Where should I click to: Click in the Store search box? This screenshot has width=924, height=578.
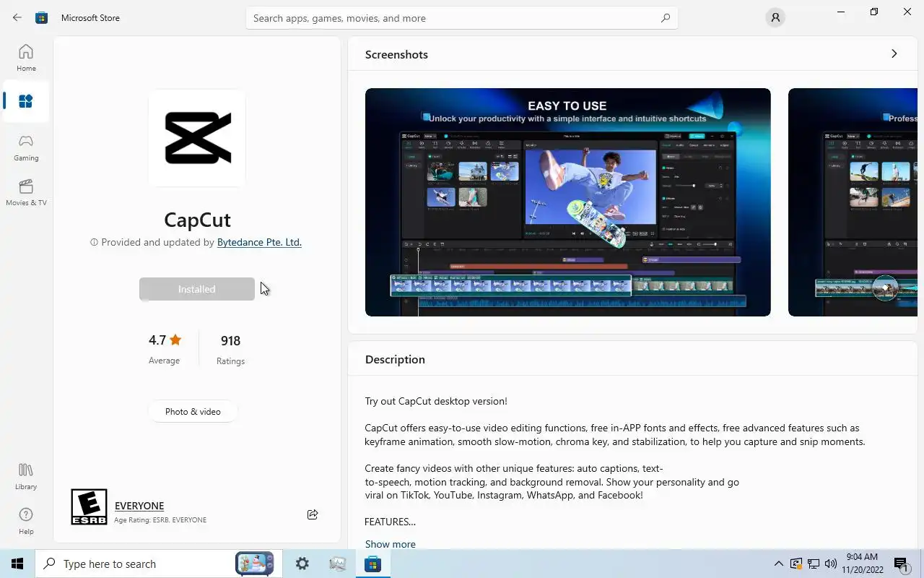[x=462, y=18]
